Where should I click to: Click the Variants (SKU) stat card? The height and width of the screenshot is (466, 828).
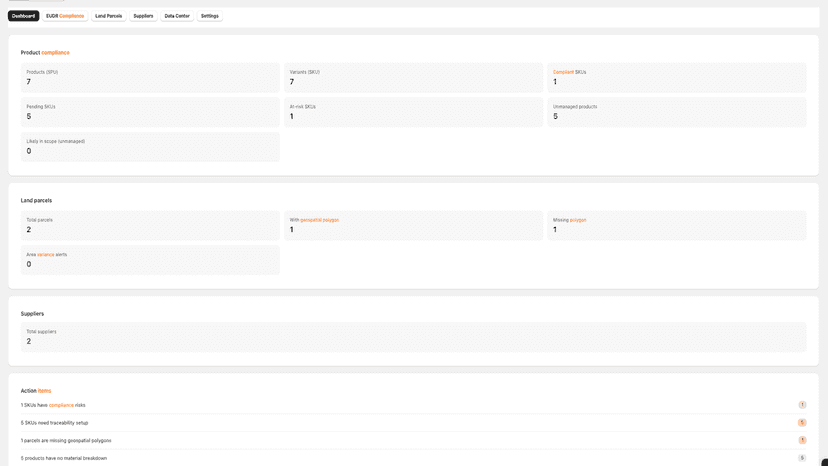413,78
